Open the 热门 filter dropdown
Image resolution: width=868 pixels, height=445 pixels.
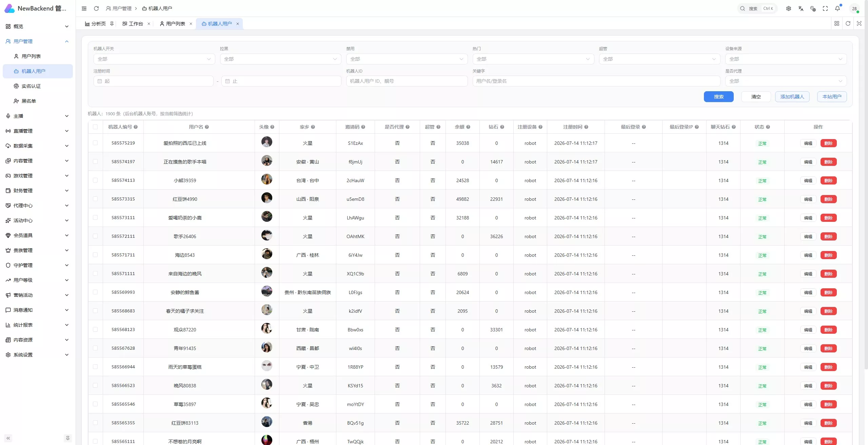tap(533, 59)
